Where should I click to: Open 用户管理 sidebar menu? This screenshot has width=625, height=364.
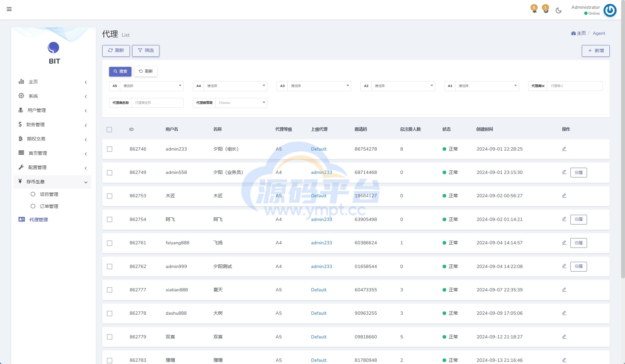53,110
